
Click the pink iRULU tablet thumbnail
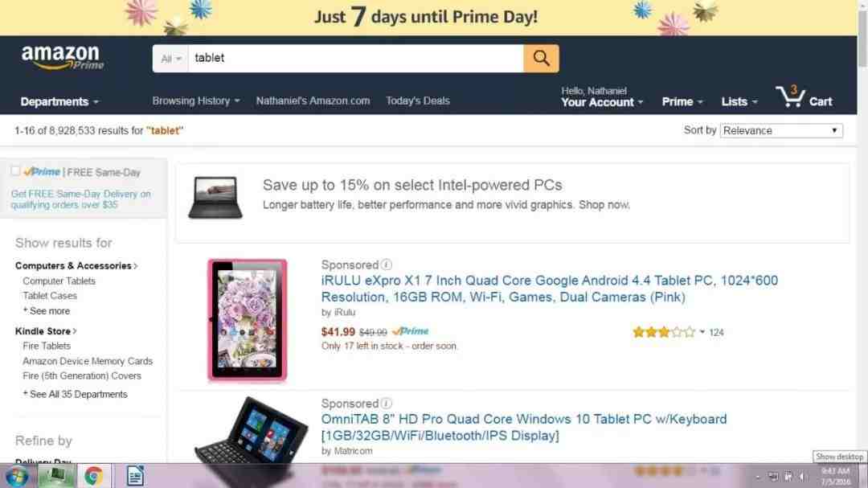[x=248, y=320]
